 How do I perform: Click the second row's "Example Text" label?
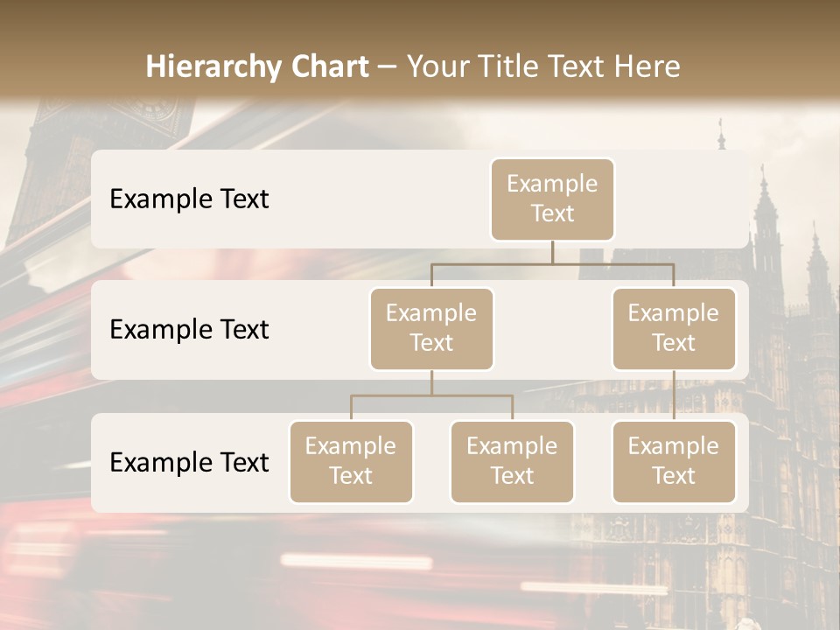pyautogui.click(x=189, y=330)
